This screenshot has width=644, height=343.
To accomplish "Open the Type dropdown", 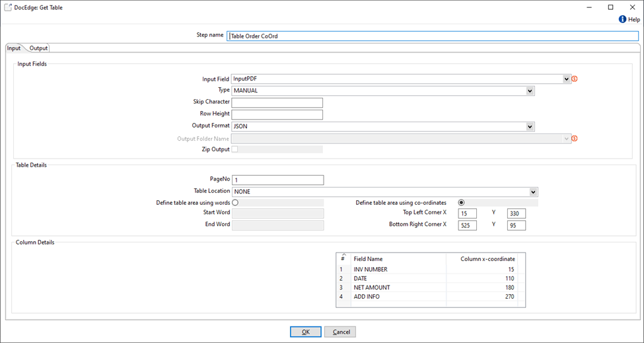I will pyautogui.click(x=530, y=91).
